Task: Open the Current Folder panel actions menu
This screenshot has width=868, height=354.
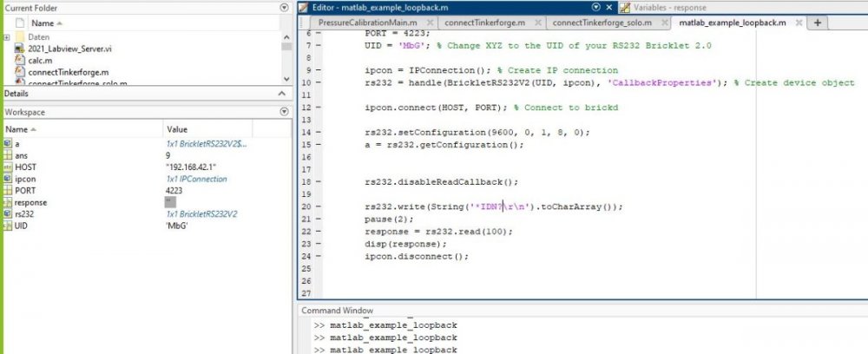Action: click(x=286, y=7)
